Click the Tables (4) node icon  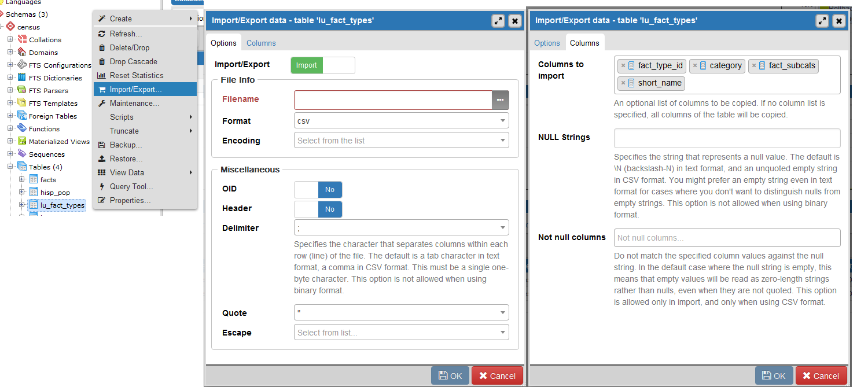(22, 167)
